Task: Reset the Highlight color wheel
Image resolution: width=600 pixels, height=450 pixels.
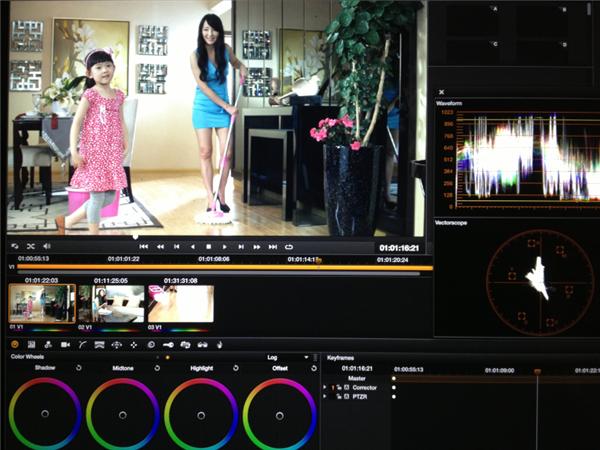Action: (x=236, y=368)
